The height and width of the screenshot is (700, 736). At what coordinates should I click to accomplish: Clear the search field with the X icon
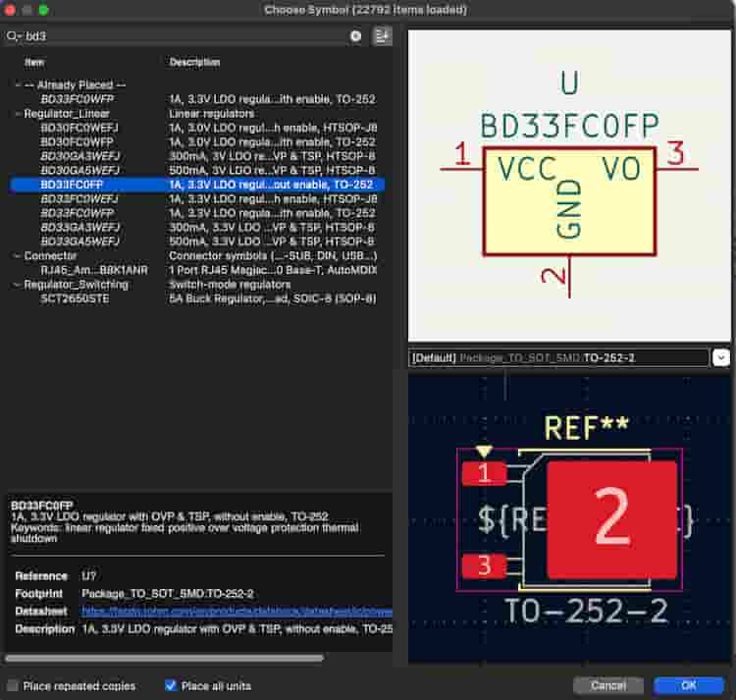click(x=356, y=36)
